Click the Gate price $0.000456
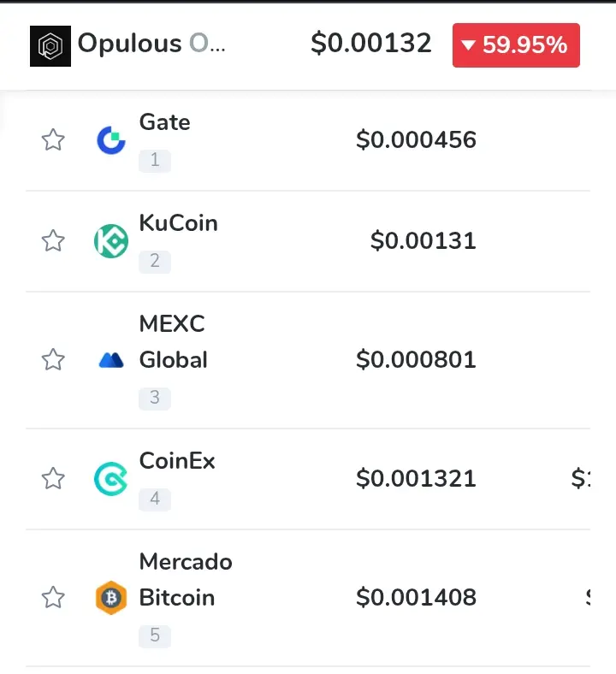Screen dimensions: 616x674 [x=416, y=139]
